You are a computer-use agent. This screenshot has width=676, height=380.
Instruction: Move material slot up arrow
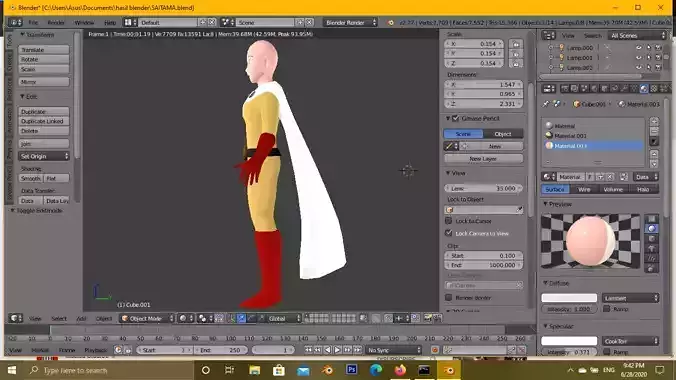654,154
